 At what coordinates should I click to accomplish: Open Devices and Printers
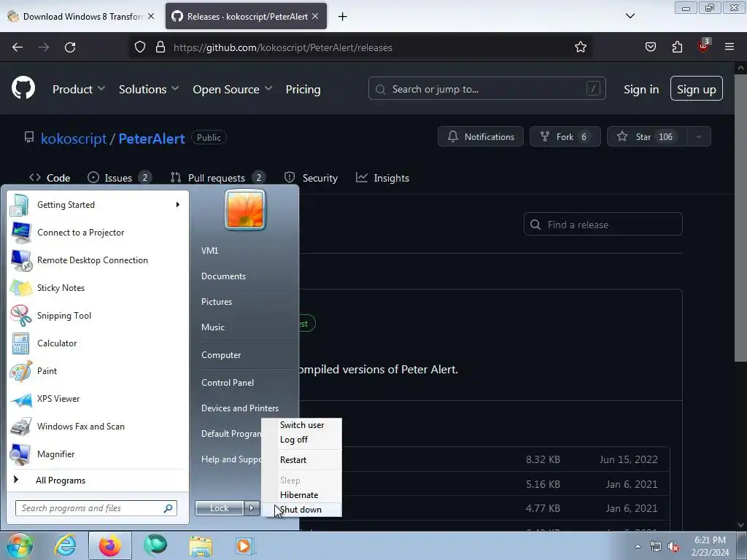pos(239,408)
